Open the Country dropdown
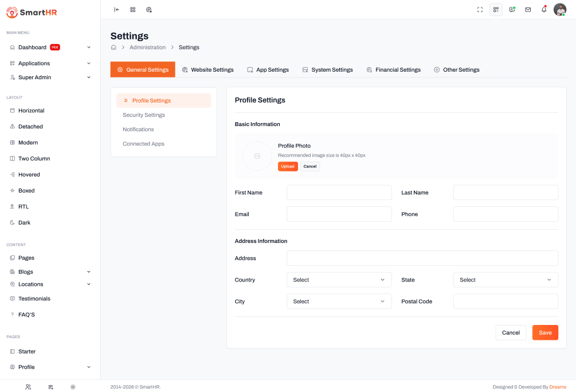 click(339, 280)
